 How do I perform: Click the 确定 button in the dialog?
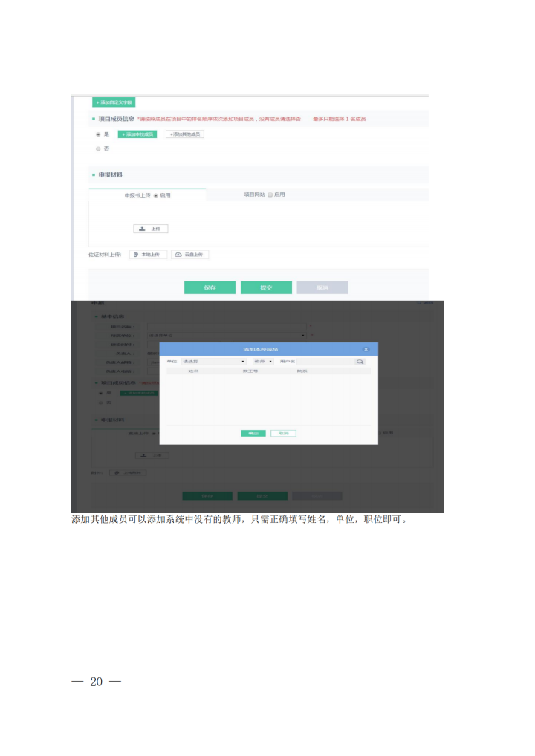coord(253,433)
